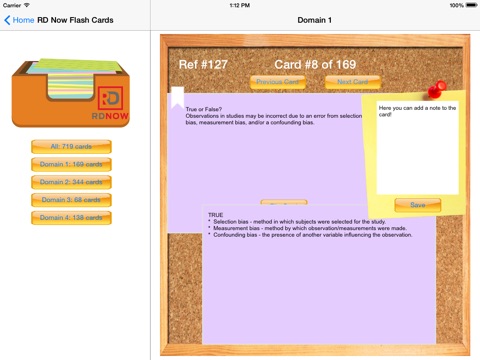
Task: Tap the purple question card text
Action: pos(273,116)
